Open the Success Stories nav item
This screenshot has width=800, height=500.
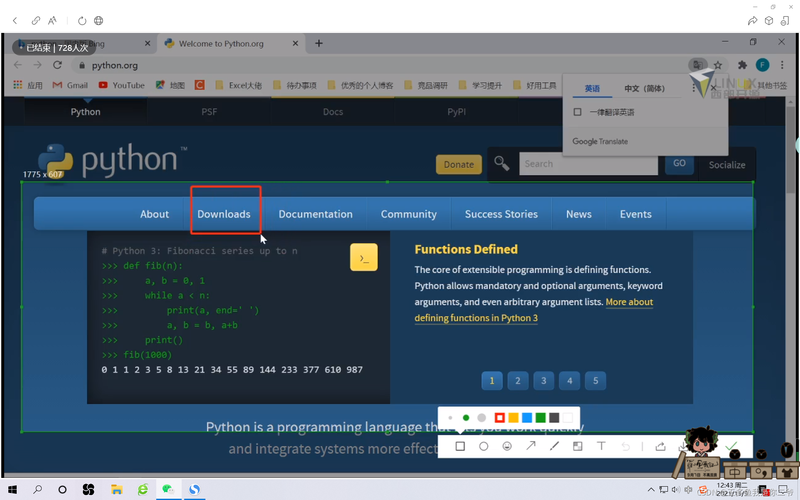click(501, 214)
